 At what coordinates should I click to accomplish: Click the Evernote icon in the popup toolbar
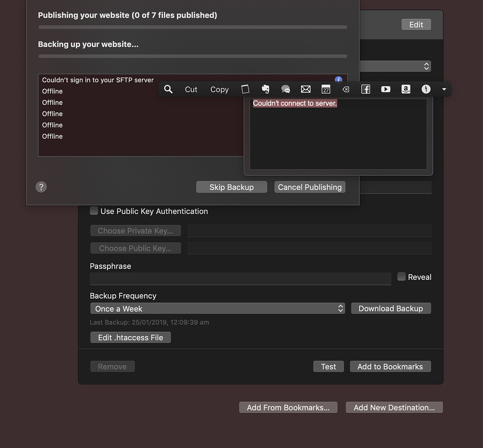pyautogui.click(x=265, y=89)
